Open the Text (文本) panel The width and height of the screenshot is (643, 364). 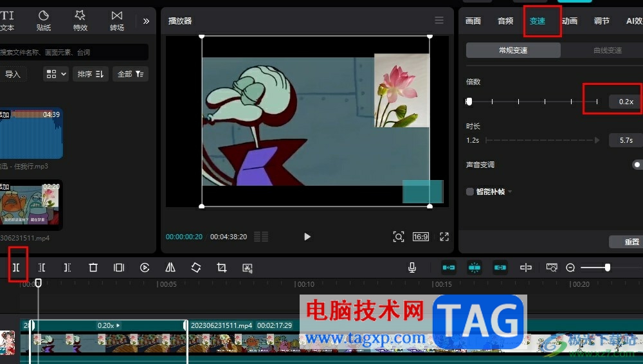[x=7, y=21]
